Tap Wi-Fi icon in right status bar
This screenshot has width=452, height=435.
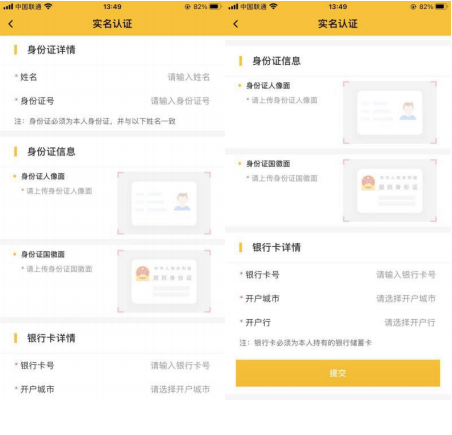pyautogui.click(x=273, y=6)
